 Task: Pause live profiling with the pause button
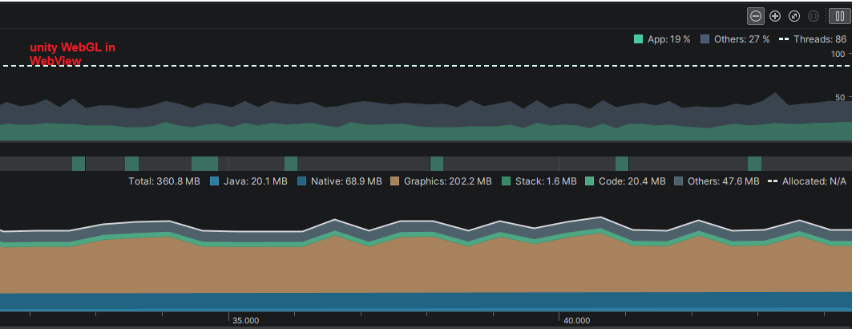(x=839, y=15)
